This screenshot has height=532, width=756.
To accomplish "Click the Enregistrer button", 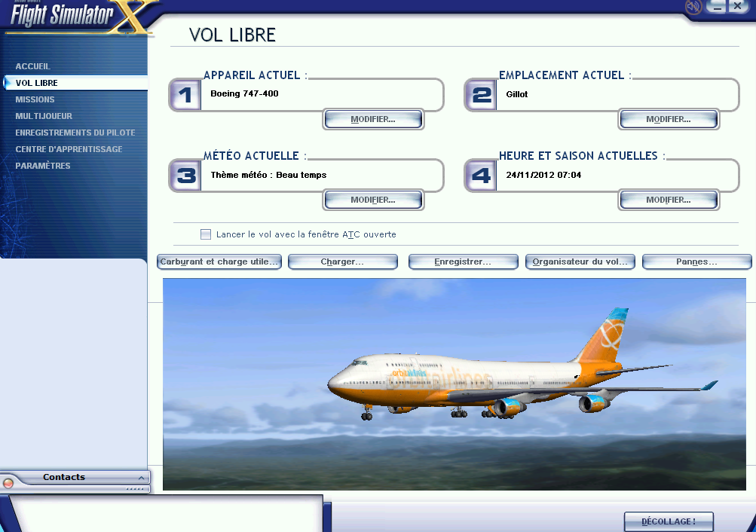I will point(464,261).
